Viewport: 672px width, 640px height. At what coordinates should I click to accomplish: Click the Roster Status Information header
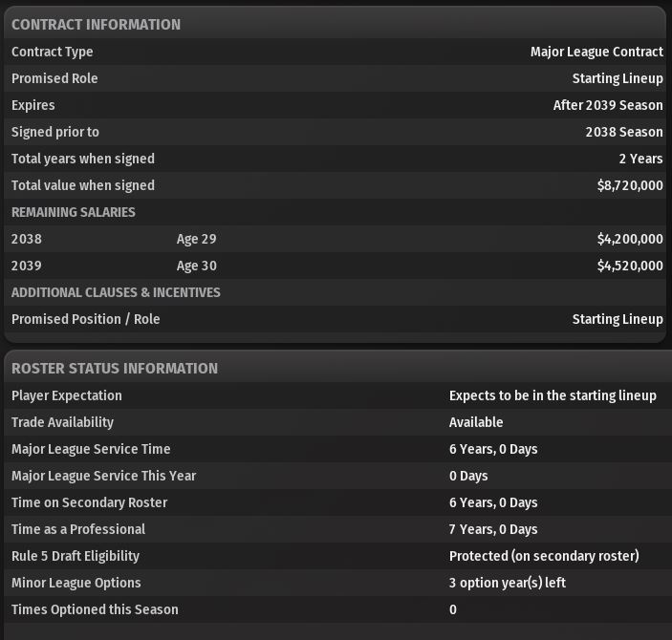point(115,369)
